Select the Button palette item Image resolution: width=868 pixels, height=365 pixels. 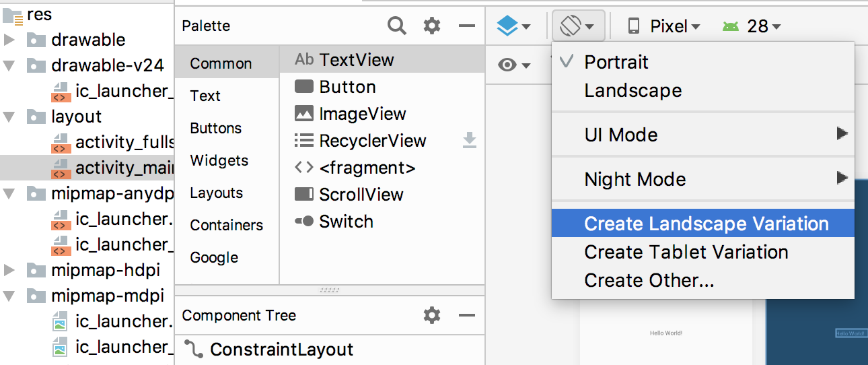(x=382, y=87)
